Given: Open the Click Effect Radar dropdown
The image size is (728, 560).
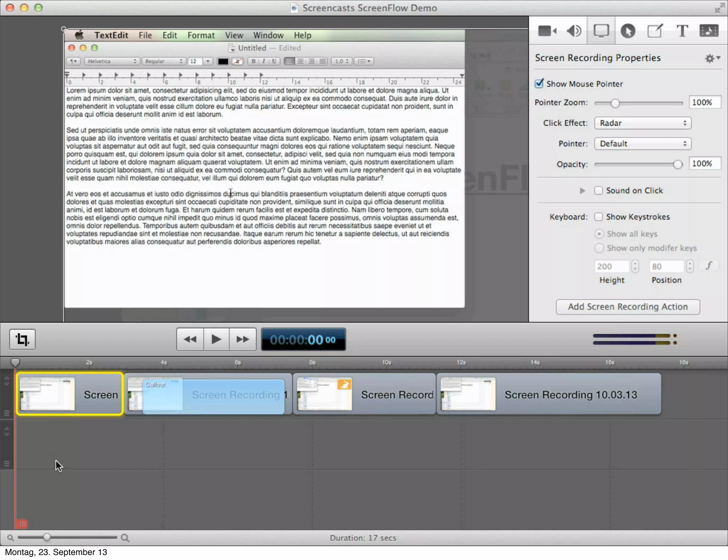Looking at the screenshot, I should [x=642, y=123].
